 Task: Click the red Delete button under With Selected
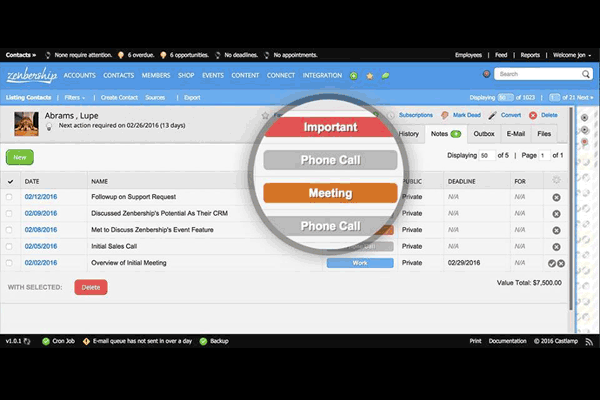tap(91, 287)
